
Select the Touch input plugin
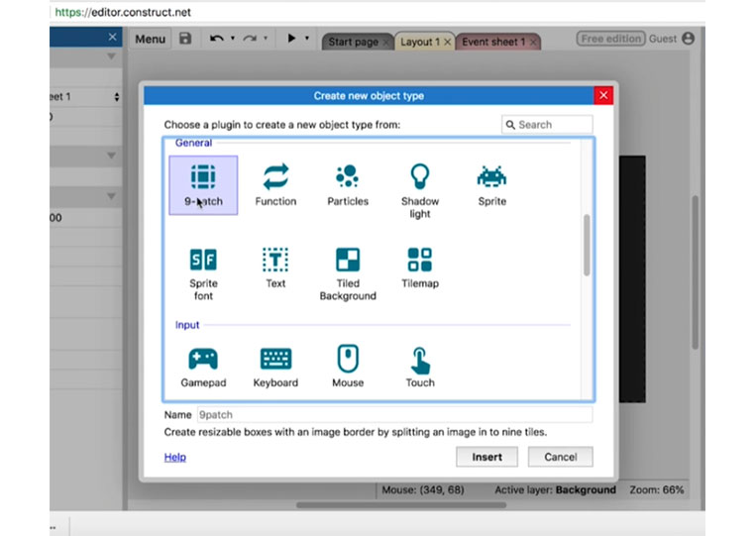(420, 368)
